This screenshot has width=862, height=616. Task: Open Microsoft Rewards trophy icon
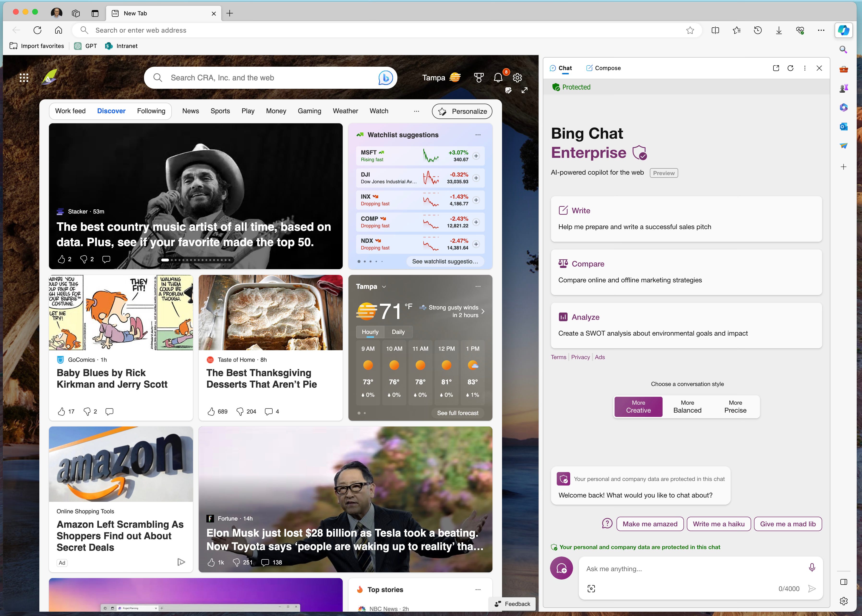479,78
